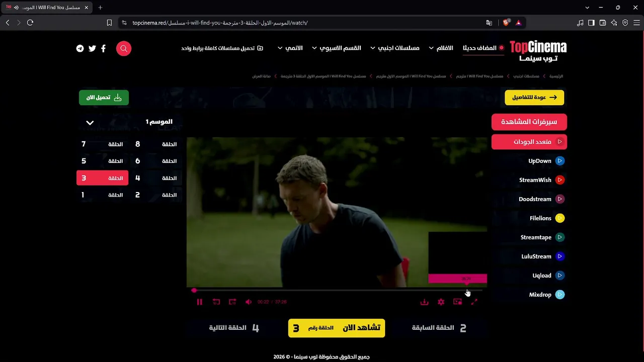Open the Brave Shields icon
This screenshot has height=362, width=644.
pos(506,23)
